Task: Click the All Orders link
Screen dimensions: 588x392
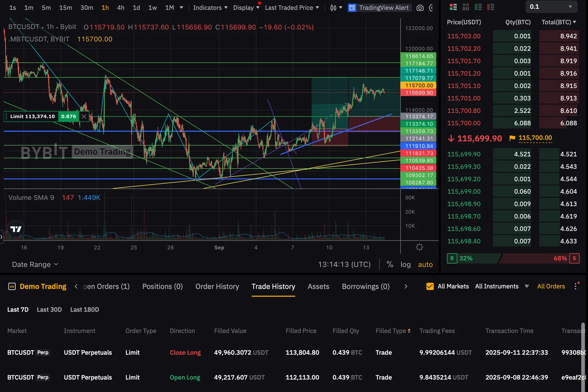Action: coord(551,286)
